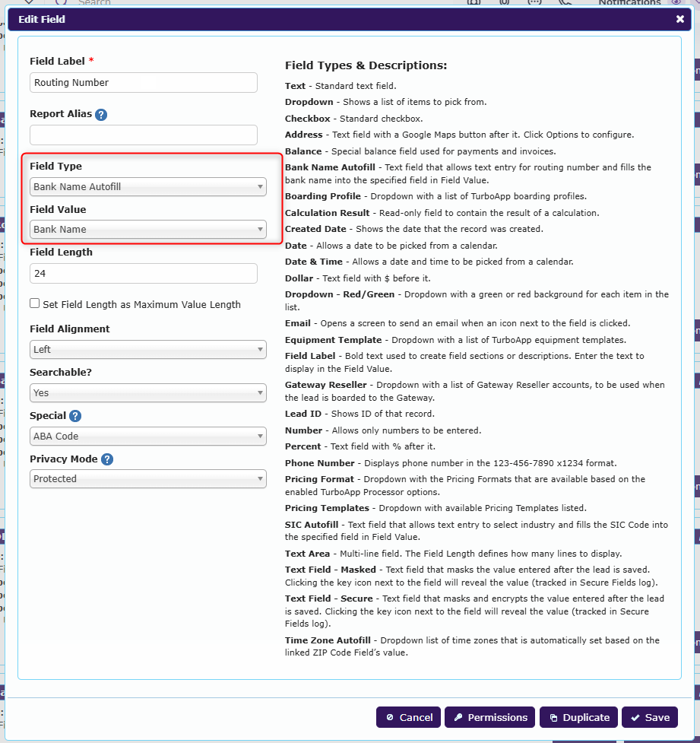This screenshot has width=700, height=743.
Task: Click the Field Alignment label
Action: click(x=70, y=329)
